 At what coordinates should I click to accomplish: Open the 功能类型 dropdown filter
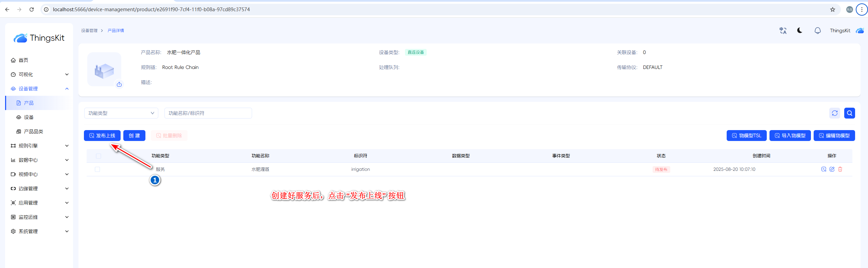(121, 113)
